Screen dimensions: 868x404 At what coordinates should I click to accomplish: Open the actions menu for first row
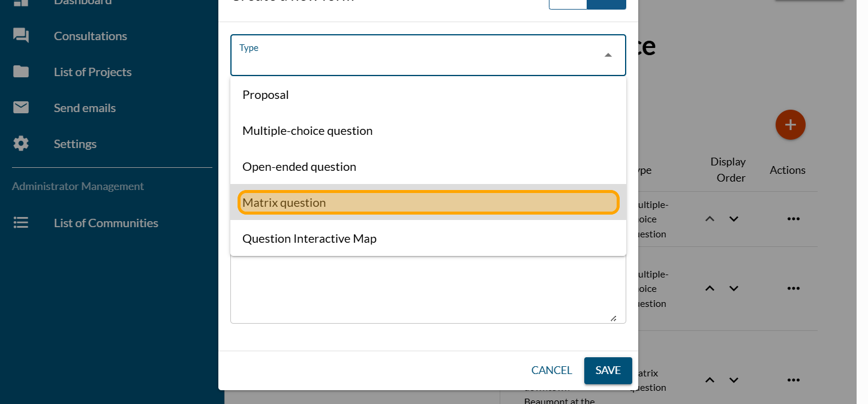[793, 219]
